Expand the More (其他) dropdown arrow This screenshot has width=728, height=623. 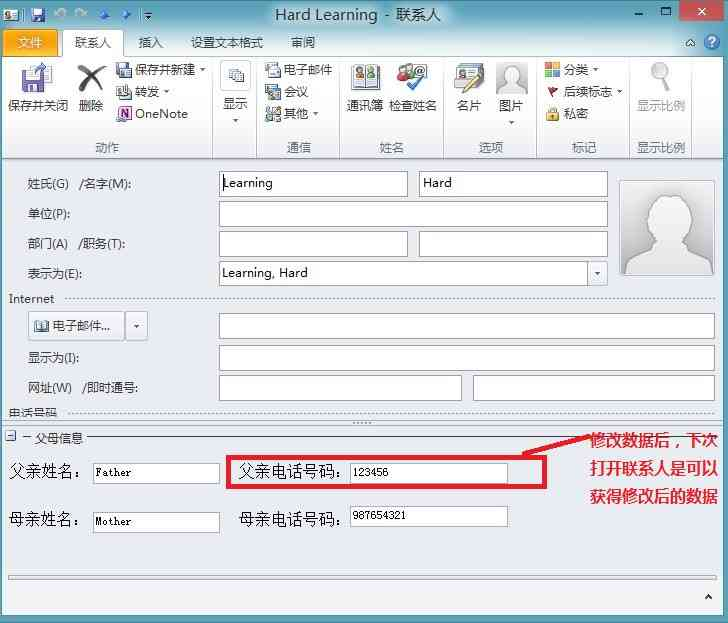[x=315, y=114]
